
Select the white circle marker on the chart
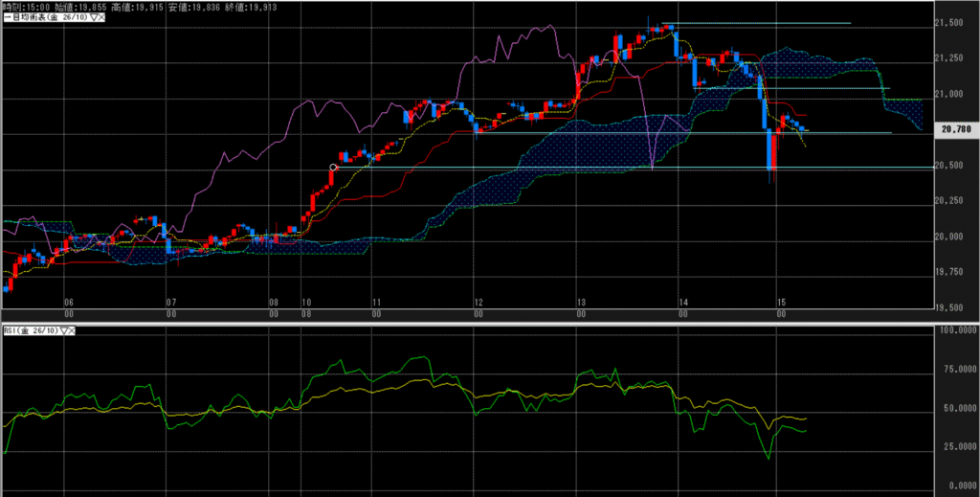click(333, 168)
